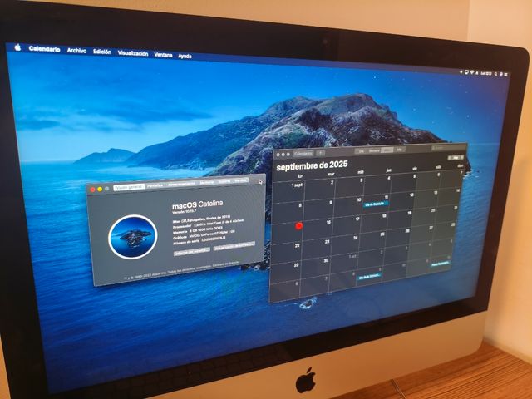The height and width of the screenshot is (399, 532).
Task: Switch to the Pantallas tab
Action: [155, 185]
